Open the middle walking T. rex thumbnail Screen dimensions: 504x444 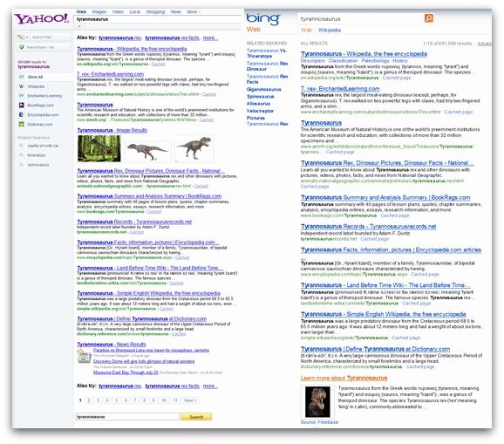147,151
